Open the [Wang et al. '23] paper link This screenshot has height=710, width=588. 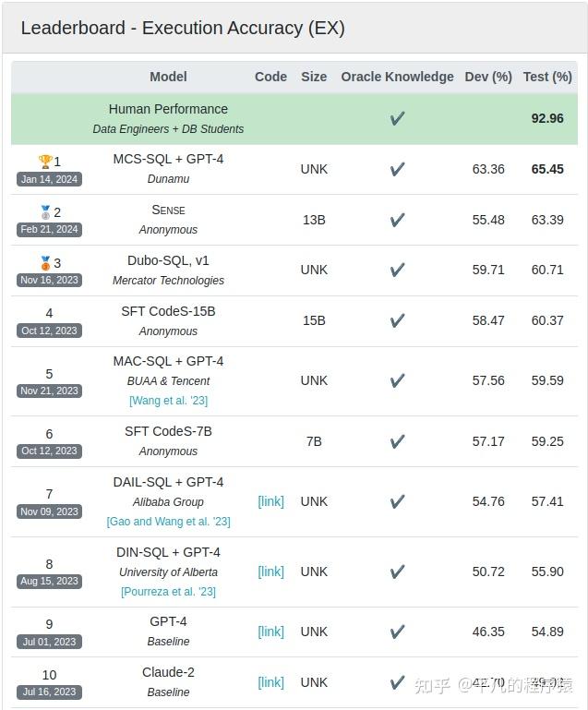(168, 401)
